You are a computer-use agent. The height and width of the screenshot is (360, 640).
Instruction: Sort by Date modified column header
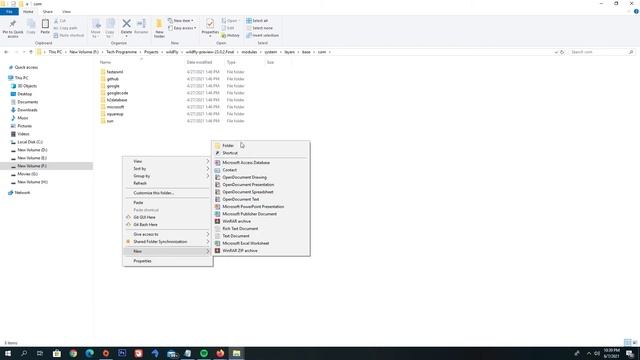(x=199, y=62)
